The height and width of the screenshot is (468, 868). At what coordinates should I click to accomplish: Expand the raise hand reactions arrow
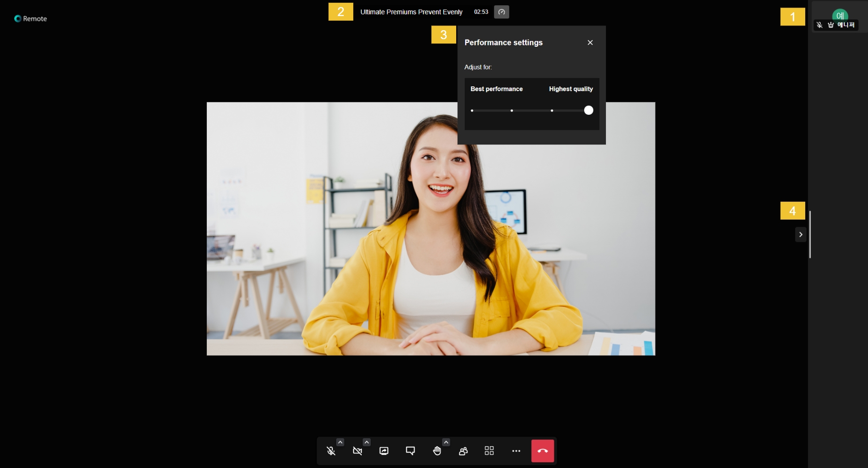446,442
